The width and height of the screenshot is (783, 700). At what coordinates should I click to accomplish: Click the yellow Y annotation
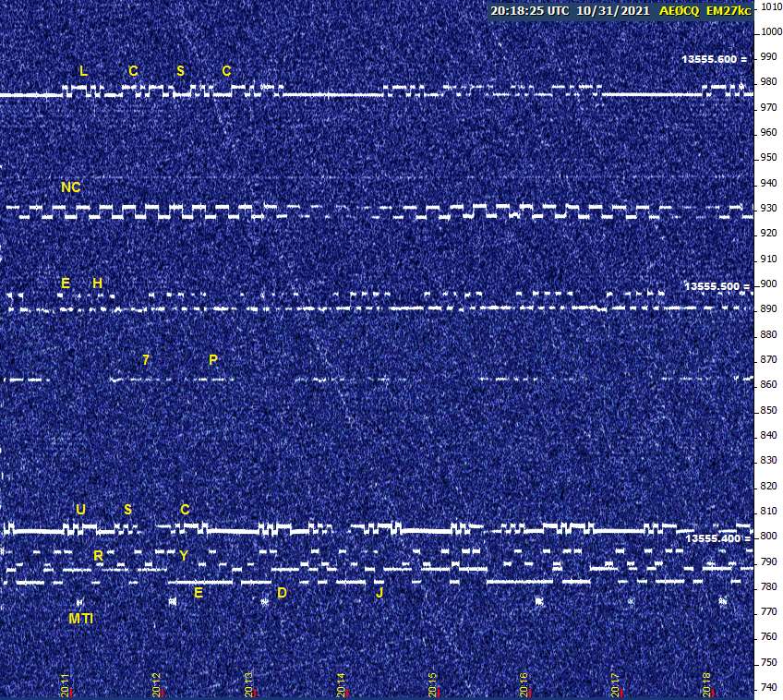[x=184, y=556]
